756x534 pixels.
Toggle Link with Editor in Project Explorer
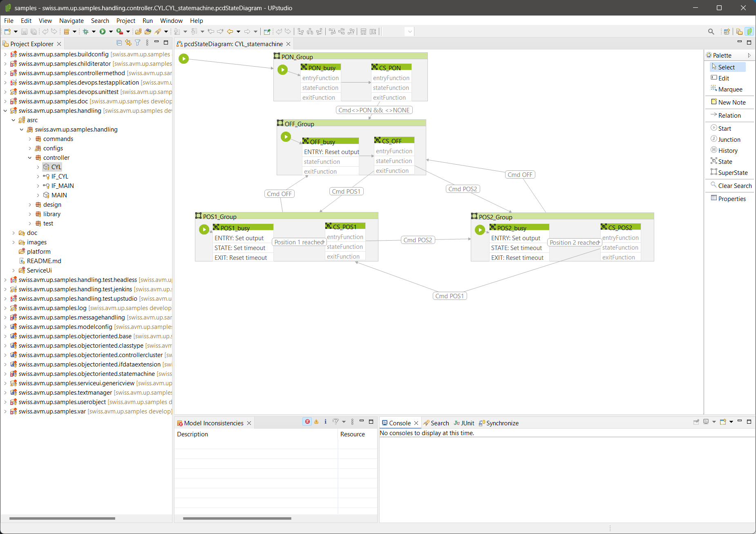(x=128, y=43)
